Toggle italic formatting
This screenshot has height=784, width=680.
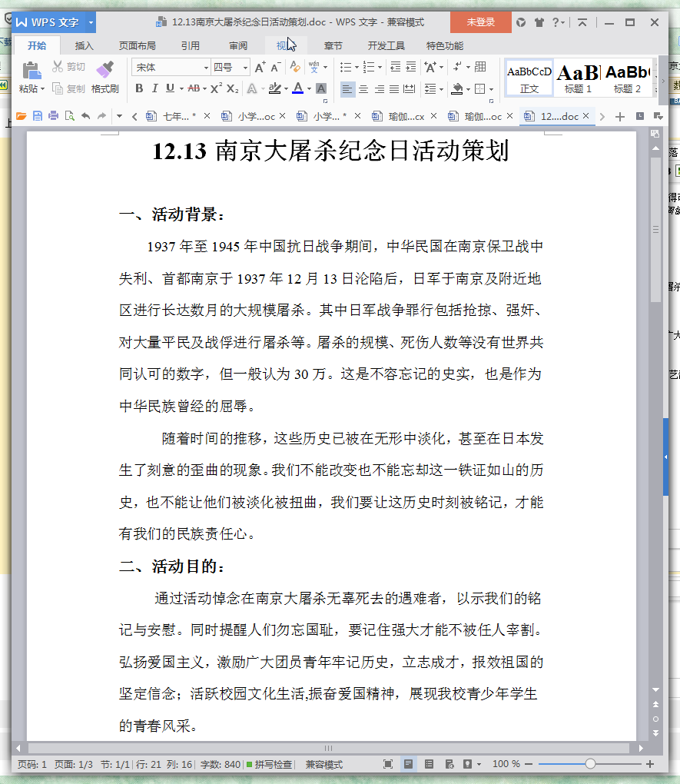coord(155,88)
